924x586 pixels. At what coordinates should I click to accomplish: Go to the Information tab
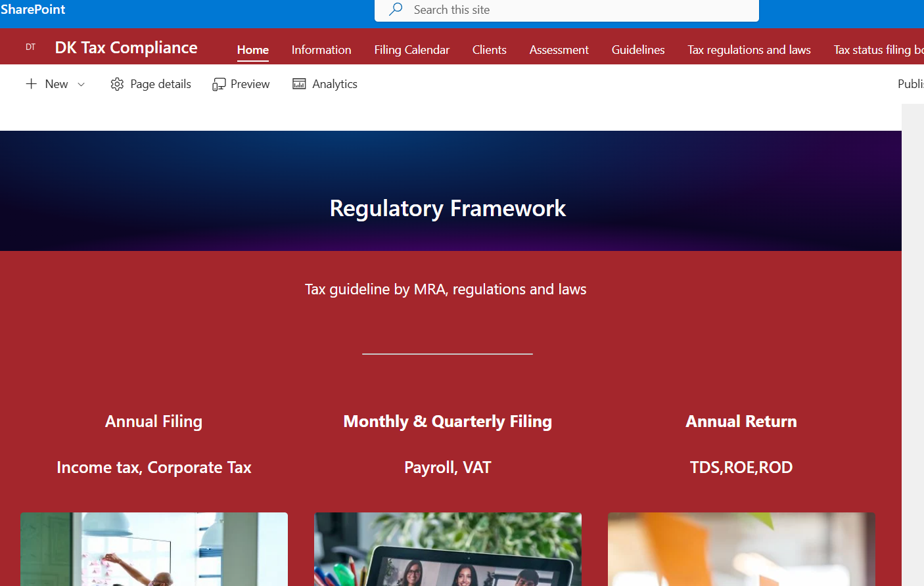coord(321,50)
